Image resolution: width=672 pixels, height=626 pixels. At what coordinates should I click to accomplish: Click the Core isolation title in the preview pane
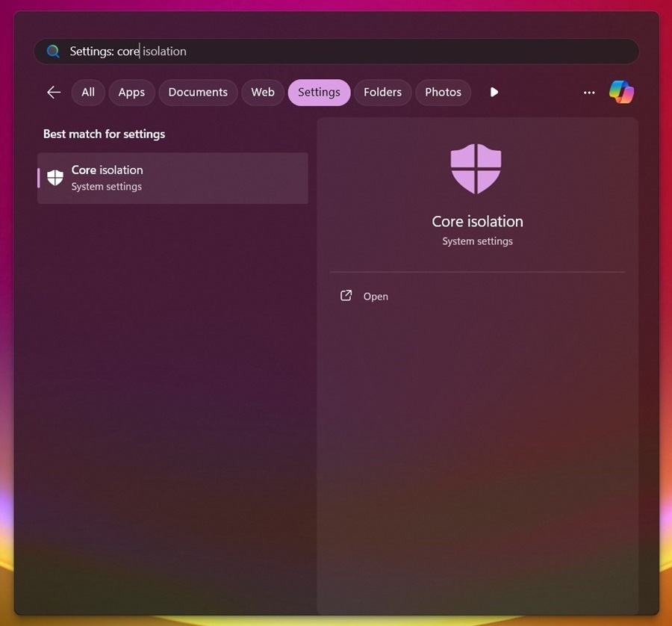477,221
